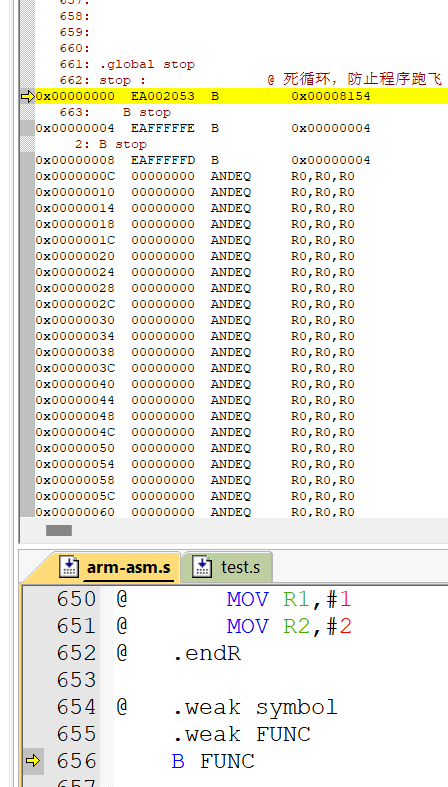
Task: Click opcode EAFFFFFD in the disassembly
Action: (x=163, y=160)
